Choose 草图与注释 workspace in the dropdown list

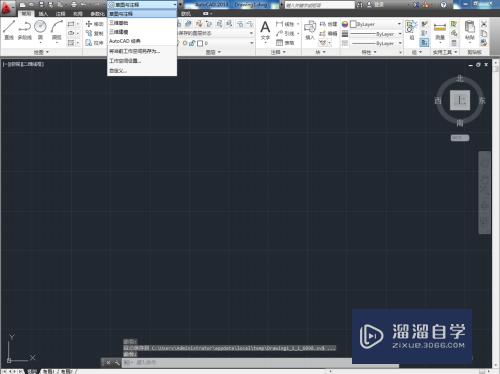click(142, 14)
